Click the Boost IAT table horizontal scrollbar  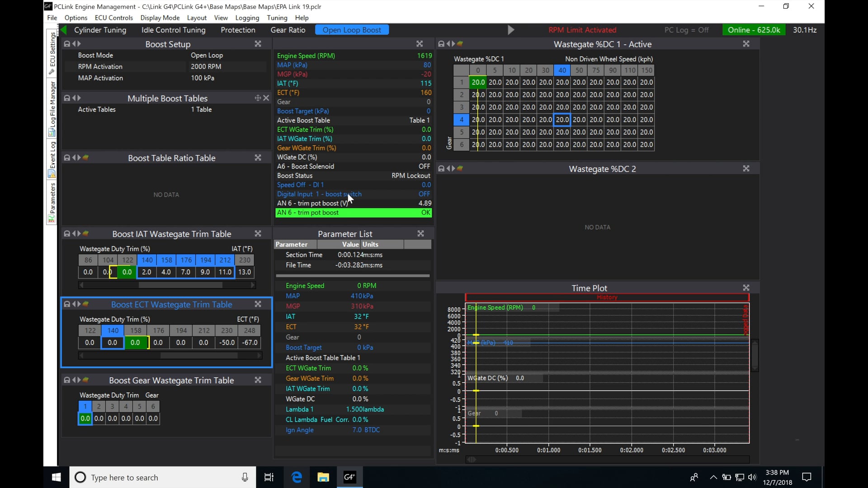pos(180,285)
